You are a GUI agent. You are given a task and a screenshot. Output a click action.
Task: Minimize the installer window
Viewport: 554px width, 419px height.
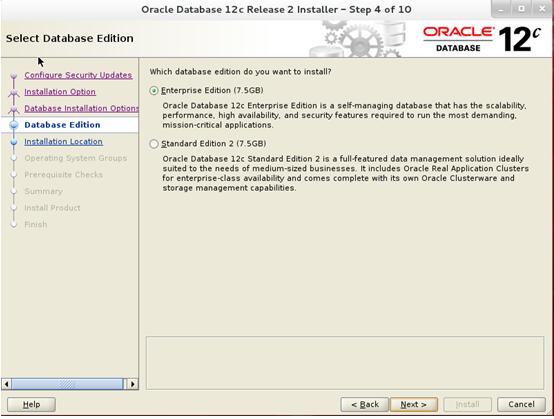(x=501, y=10)
